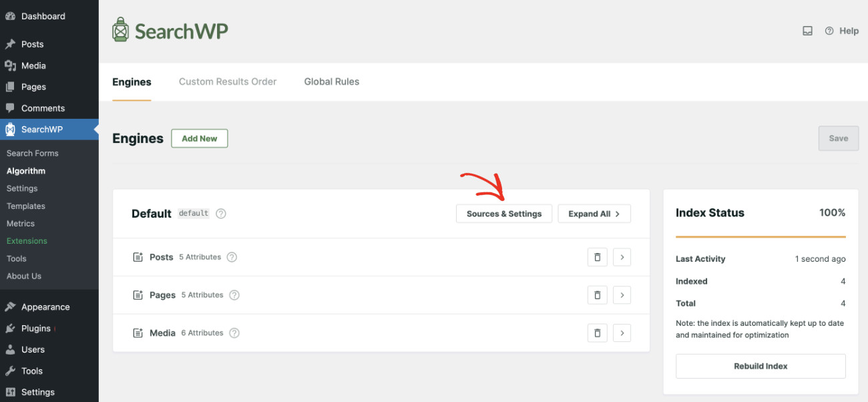Click the Index Status progress bar

point(761,236)
